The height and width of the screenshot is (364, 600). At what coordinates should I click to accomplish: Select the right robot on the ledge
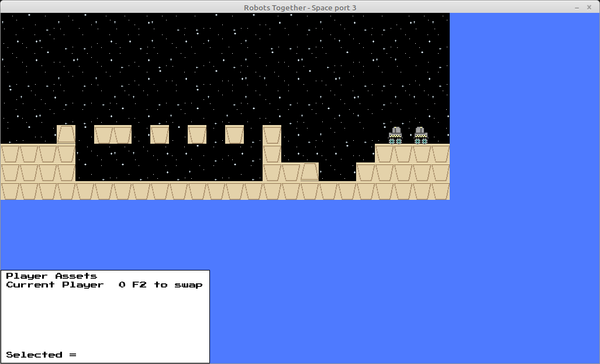[x=420, y=135]
